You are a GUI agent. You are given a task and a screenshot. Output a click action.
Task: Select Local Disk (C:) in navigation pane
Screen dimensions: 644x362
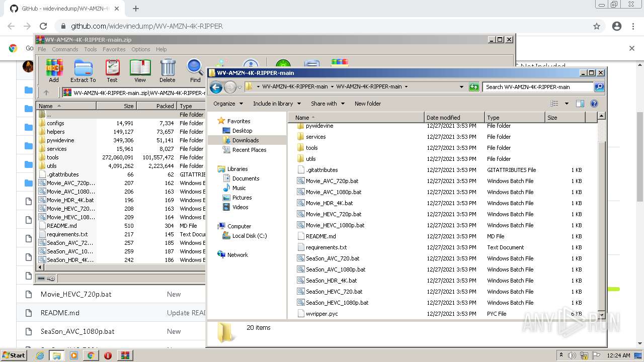(x=250, y=236)
